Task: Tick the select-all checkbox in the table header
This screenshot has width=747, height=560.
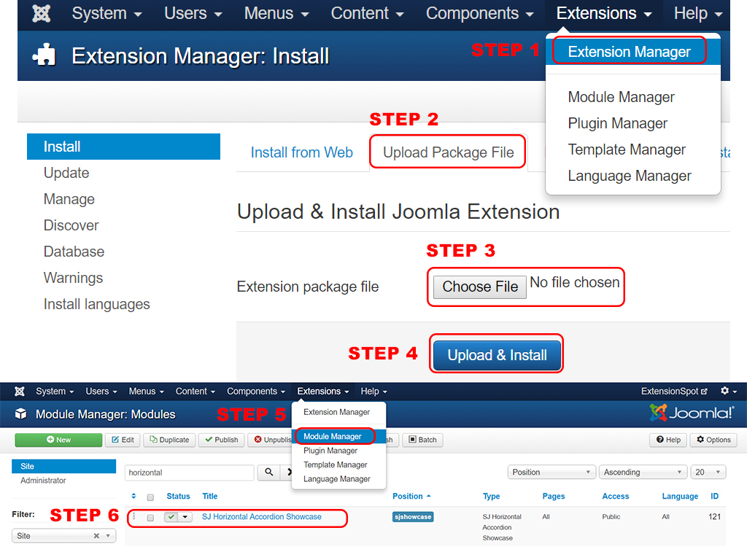Action: 150,497
